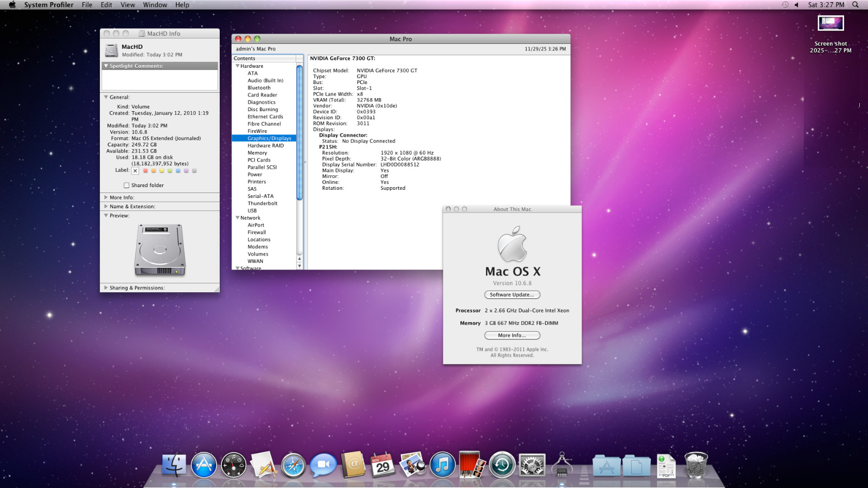Image resolution: width=868 pixels, height=488 pixels.
Task: Collapse the Hardware tree in Contents
Action: click(x=238, y=66)
